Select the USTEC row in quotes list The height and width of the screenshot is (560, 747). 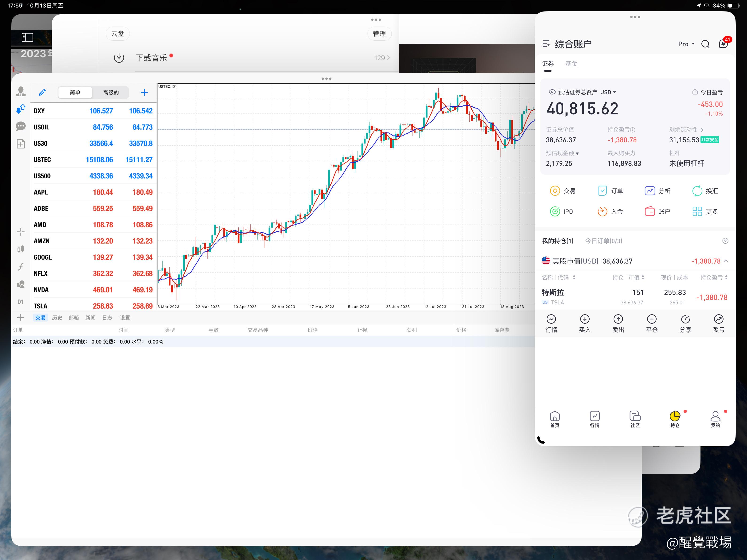(93, 159)
